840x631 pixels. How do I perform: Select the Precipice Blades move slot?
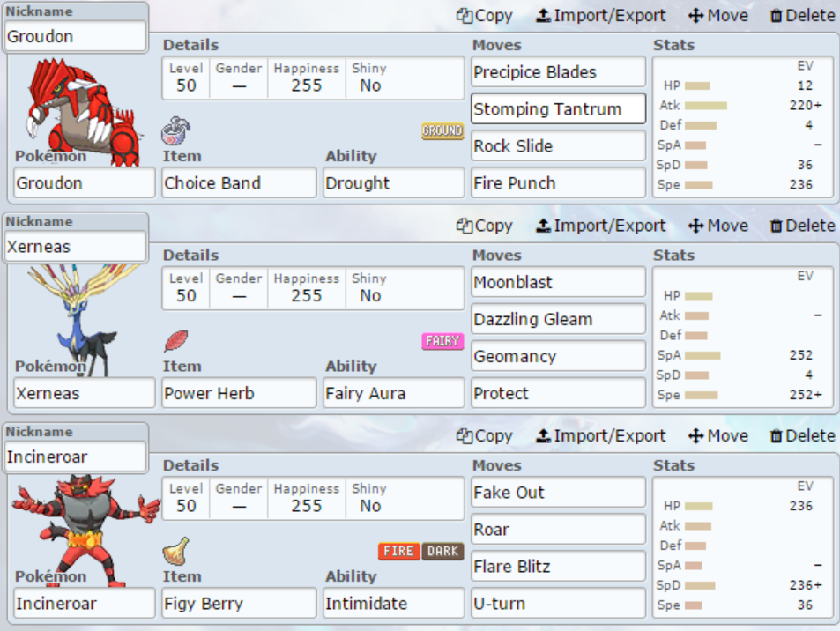558,71
